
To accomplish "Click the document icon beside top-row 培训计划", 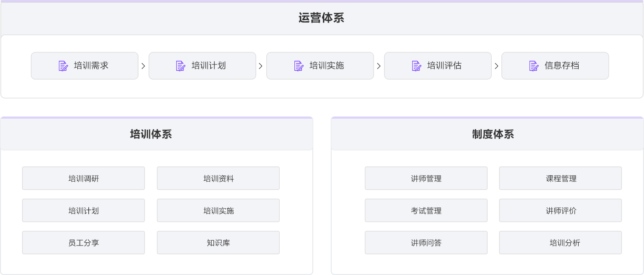I will pyautogui.click(x=181, y=66).
